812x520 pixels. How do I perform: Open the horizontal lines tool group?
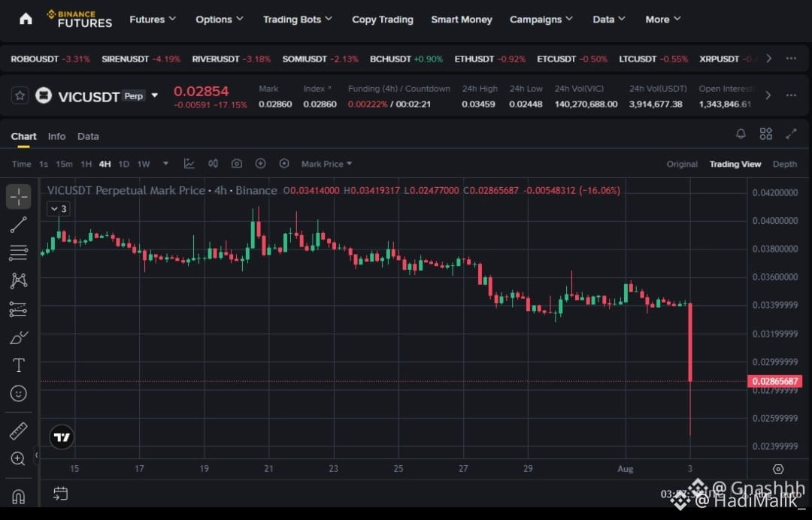coord(19,252)
